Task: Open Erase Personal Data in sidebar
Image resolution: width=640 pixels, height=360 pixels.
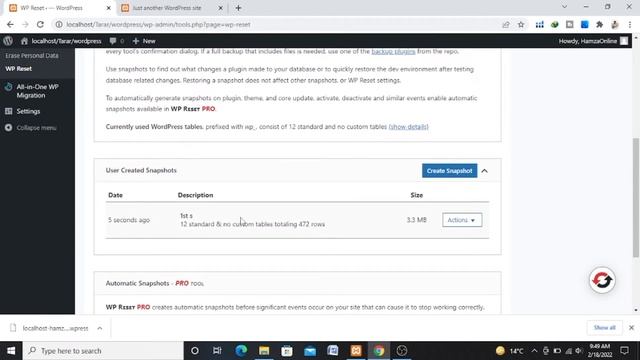Action: (x=32, y=56)
